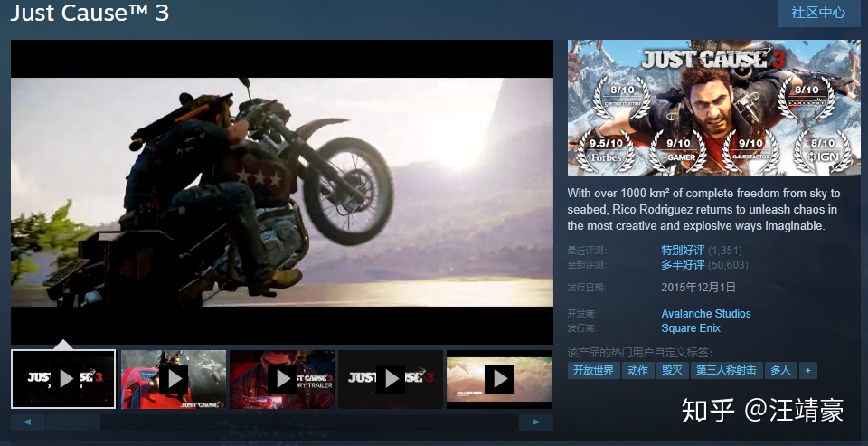Click right arrow of thumbnail scrollbar
This screenshot has height=446, width=868.
click(535, 422)
